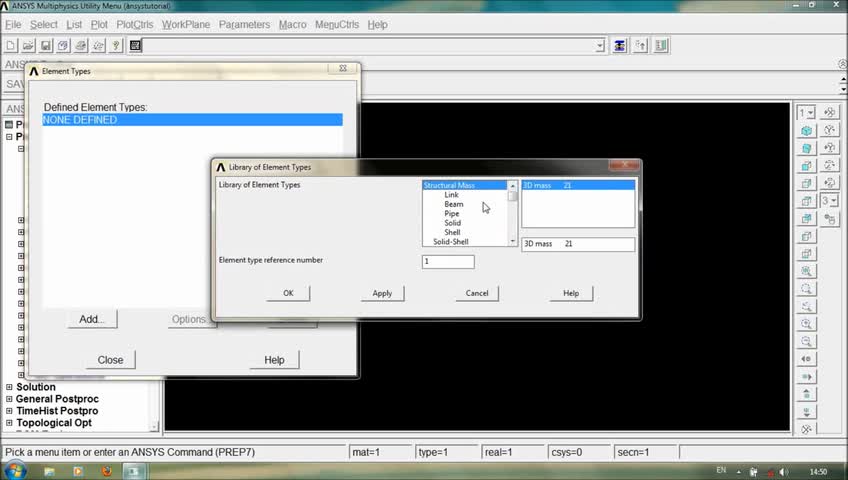Click Help in Library of Element Types dialog
The height and width of the screenshot is (480, 848).
coord(571,293)
